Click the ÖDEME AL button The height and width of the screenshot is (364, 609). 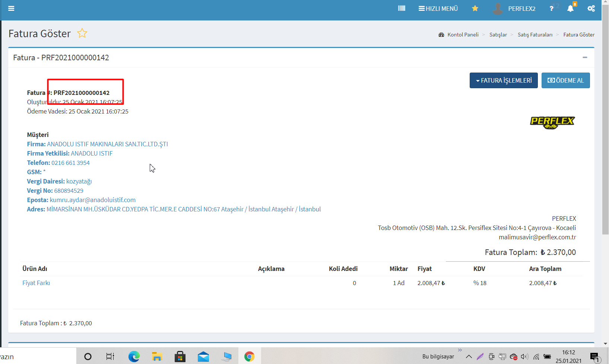[565, 80]
